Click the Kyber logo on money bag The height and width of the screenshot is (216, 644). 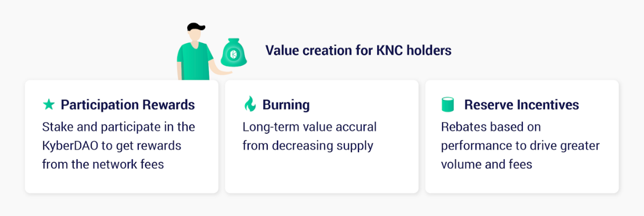click(x=233, y=55)
